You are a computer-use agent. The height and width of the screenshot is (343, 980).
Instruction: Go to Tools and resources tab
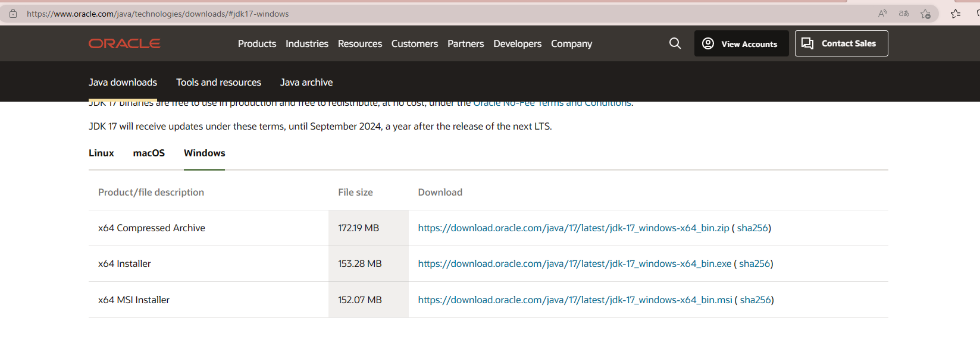pos(218,82)
